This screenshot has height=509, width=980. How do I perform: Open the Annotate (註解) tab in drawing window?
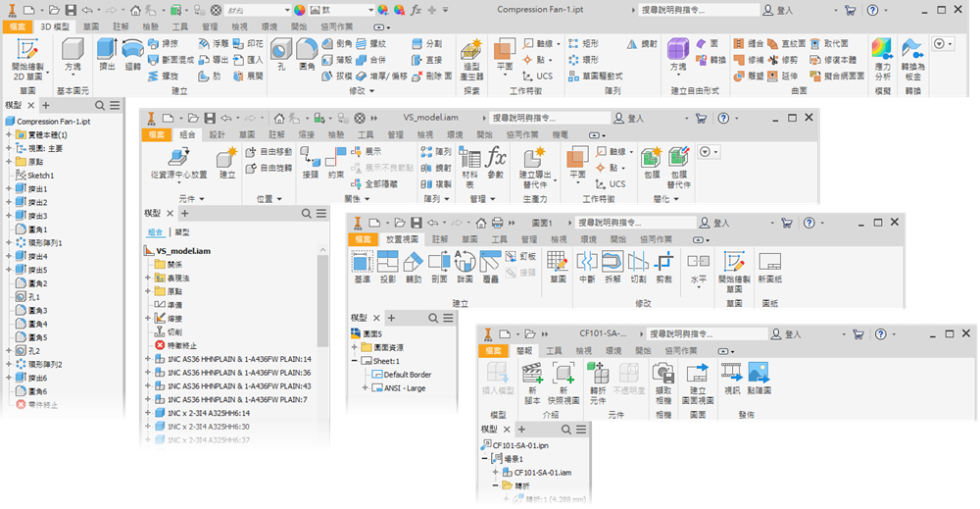(440, 239)
